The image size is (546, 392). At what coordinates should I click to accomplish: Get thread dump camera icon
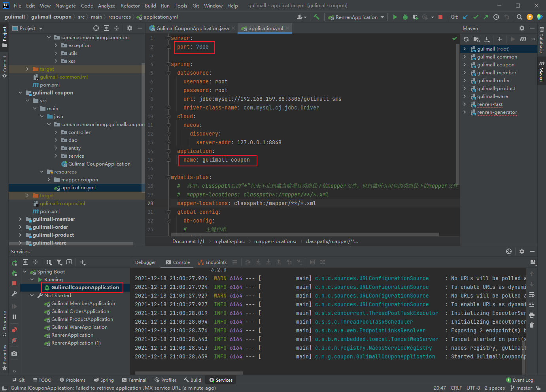(14, 353)
